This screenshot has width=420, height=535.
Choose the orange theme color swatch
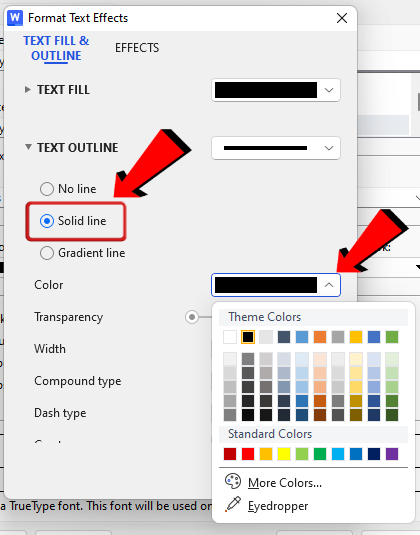tap(320, 337)
